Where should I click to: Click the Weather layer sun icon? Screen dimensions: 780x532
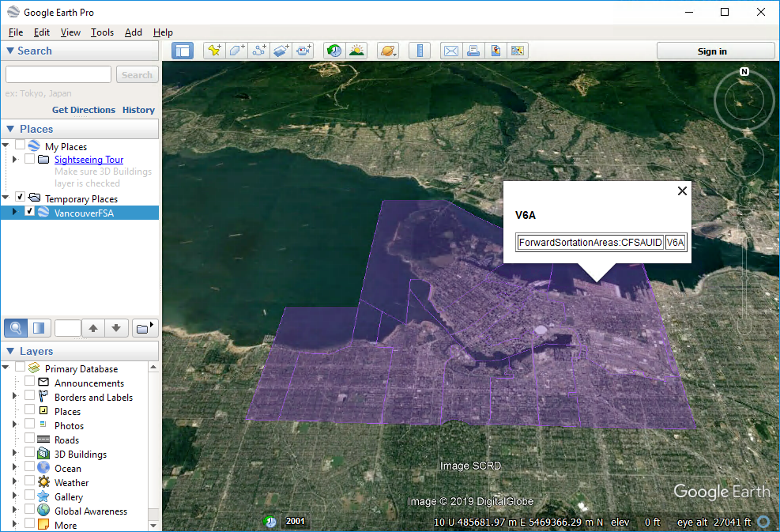[43, 481]
